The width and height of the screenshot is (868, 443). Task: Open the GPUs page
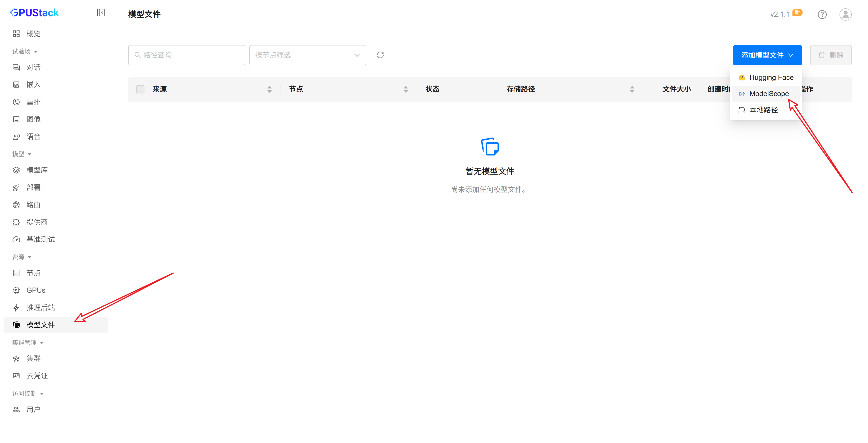pyautogui.click(x=56, y=290)
